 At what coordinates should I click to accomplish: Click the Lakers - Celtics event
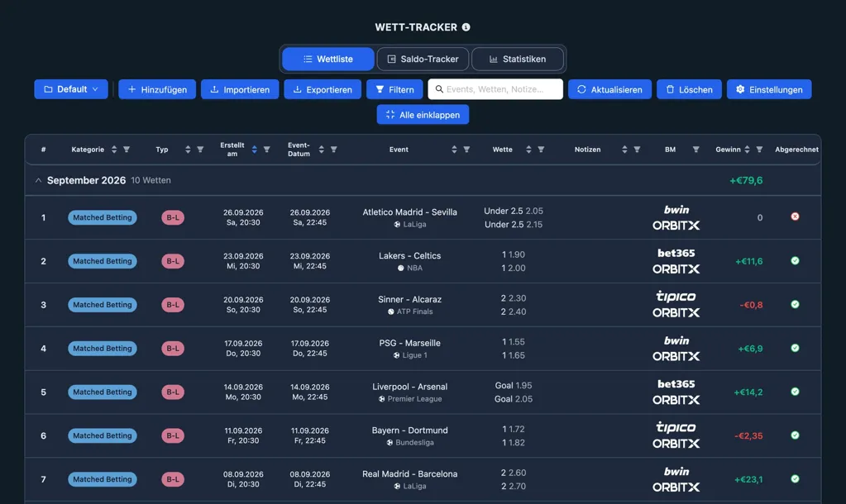(x=409, y=256)
